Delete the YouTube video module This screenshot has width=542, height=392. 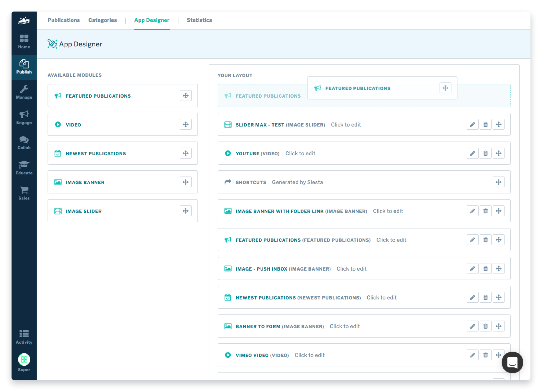[x=485, y=153]
